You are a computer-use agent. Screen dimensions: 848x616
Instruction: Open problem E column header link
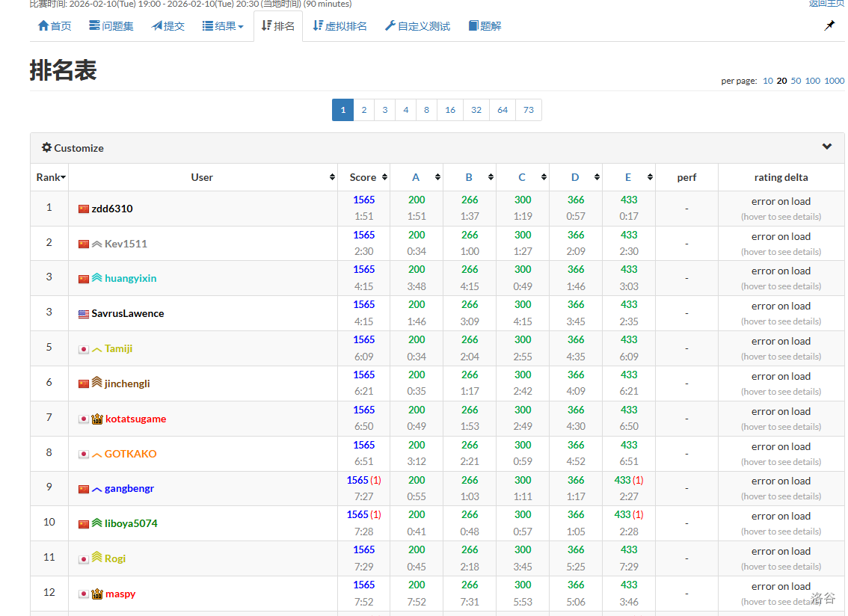tap(628, 177)
